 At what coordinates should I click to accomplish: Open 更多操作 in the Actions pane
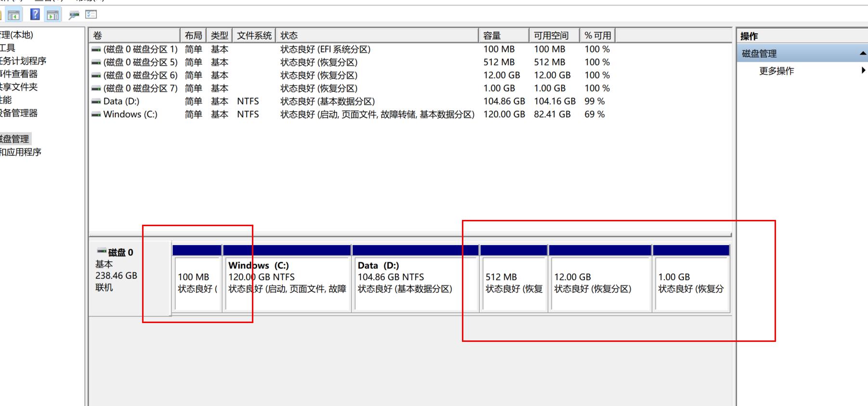pyautogui.click(x=776, y=71)
